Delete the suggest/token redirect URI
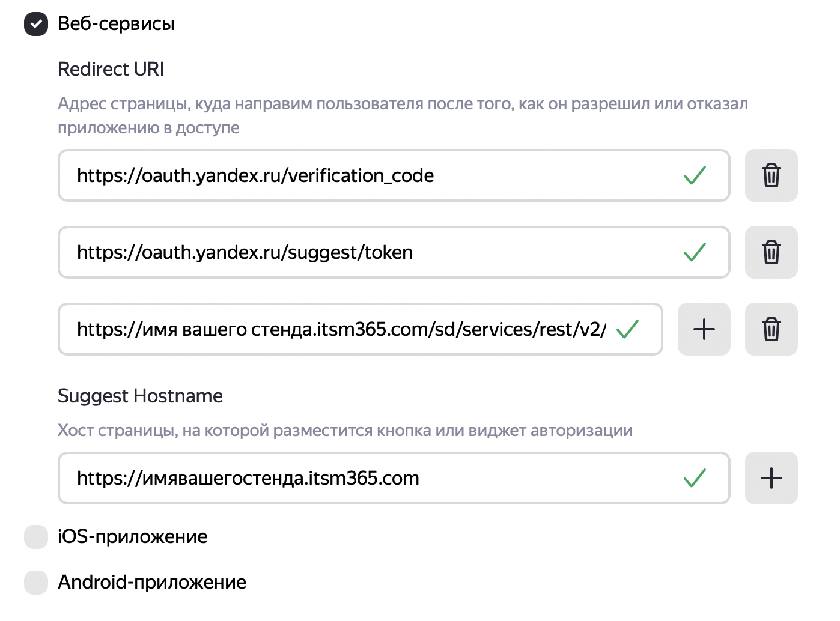This screenshot has width=840, height=621. click(x=771, y=252)
